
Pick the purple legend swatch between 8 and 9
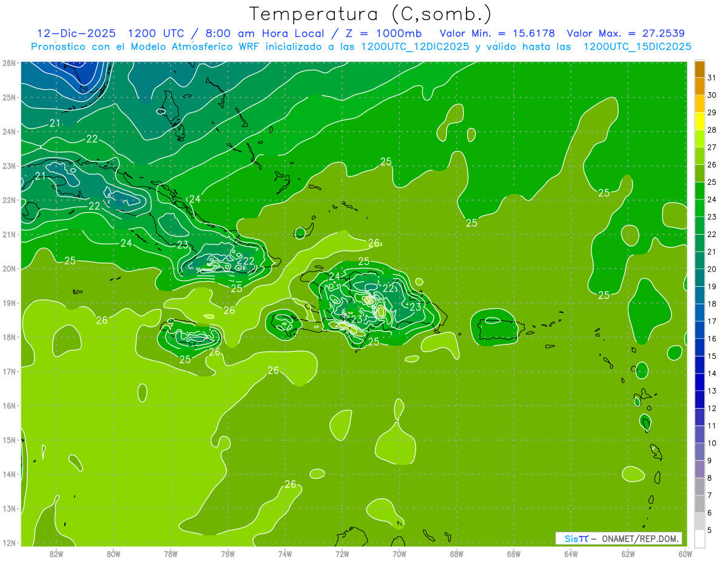coord(699,470)
